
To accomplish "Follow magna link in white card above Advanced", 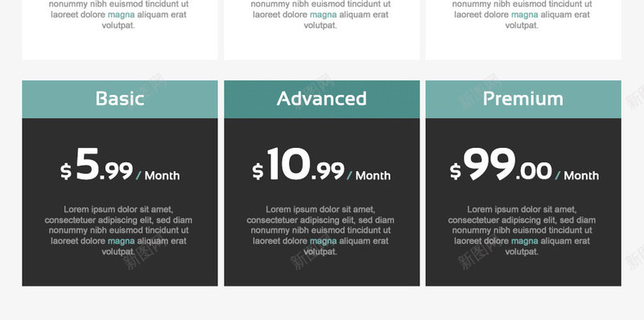I will 324,14.
